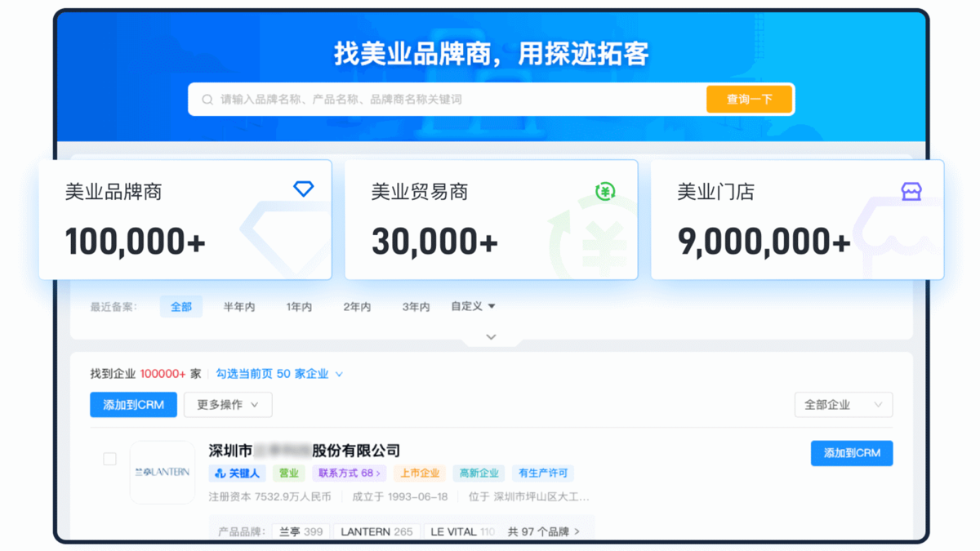Open 共 97 个品牌 link

(x=543, y=531)
